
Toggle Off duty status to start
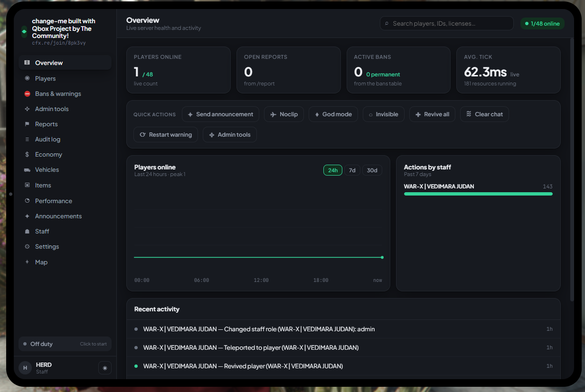(65, 344)
